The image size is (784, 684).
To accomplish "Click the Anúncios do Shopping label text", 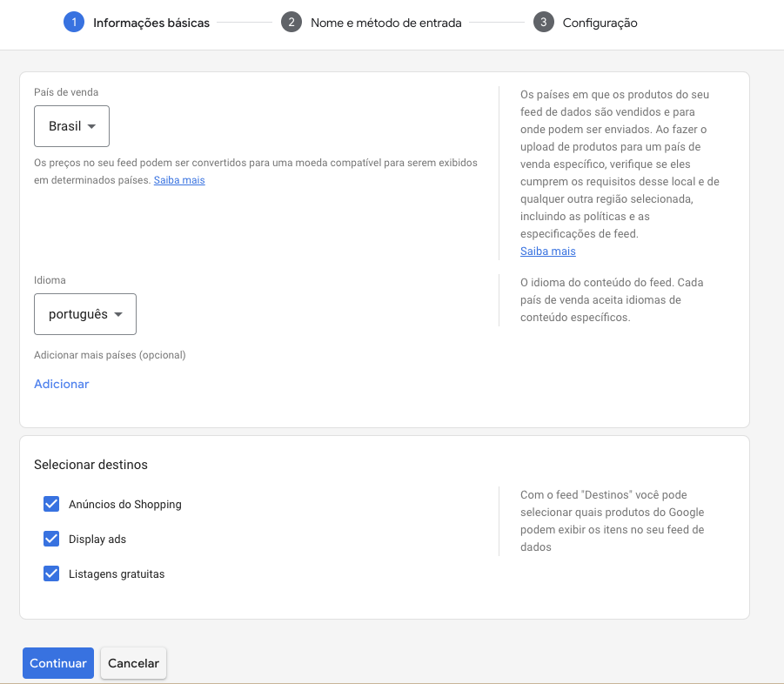I will pos(125,505).
